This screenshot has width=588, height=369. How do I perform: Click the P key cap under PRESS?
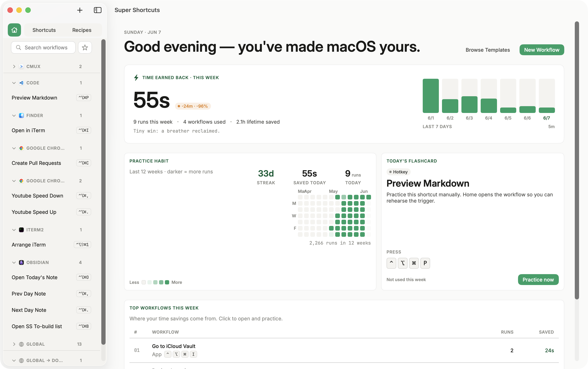[x=425, y=263]
